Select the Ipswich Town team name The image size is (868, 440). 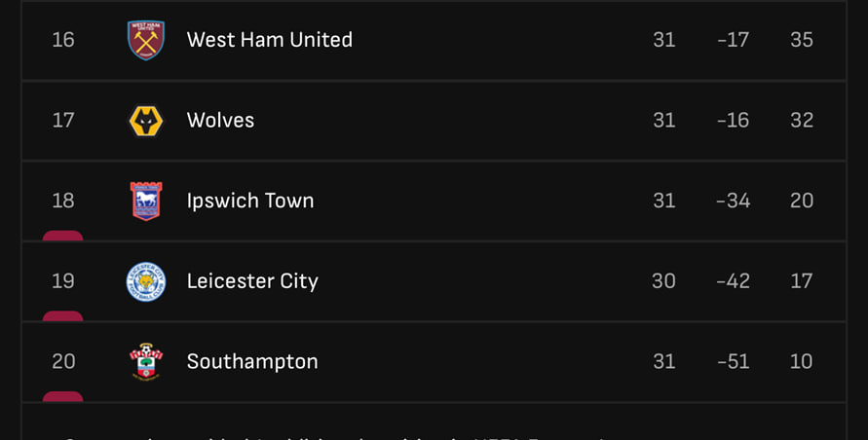point(250,201)
